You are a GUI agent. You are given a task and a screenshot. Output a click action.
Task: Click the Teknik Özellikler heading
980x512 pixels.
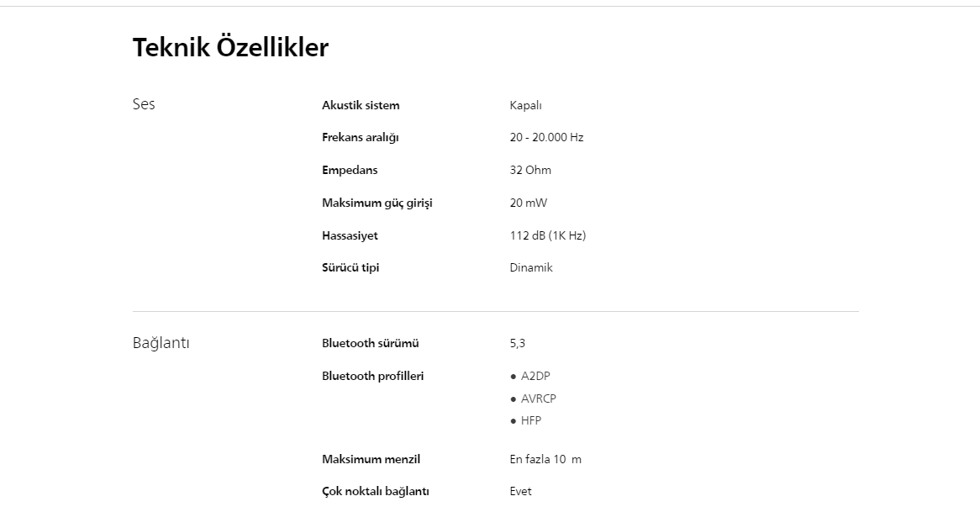tap(230, 48)
